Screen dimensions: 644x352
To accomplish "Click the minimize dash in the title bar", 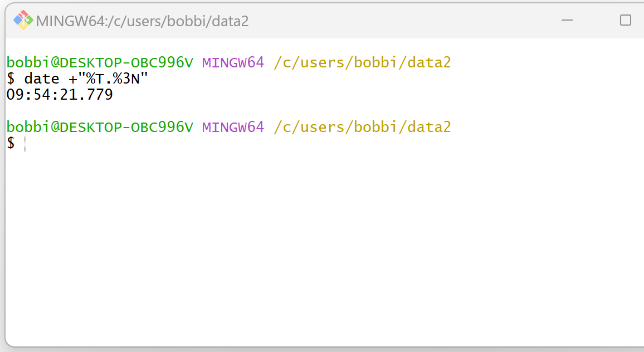I will pyautogui.click(x=567, y=20).
